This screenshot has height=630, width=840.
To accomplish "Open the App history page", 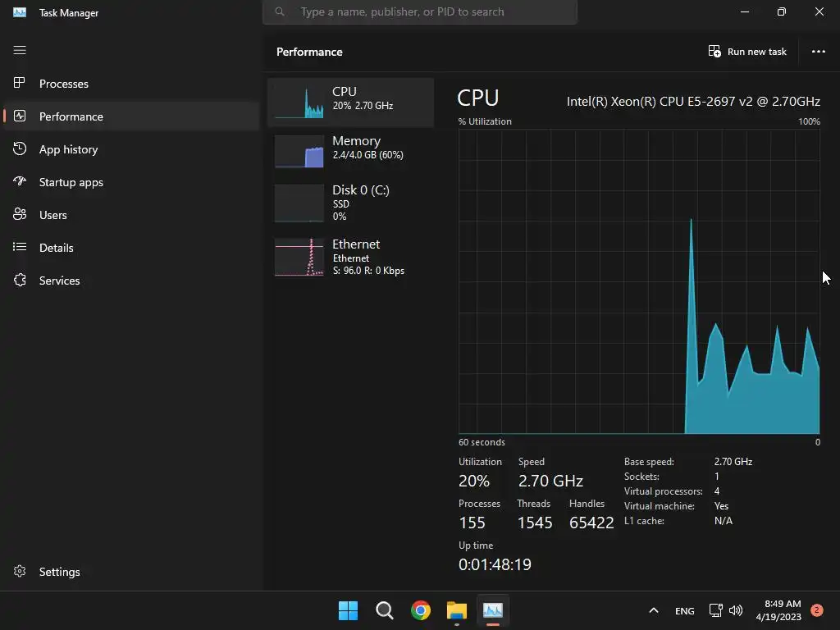I will point(69,149).
